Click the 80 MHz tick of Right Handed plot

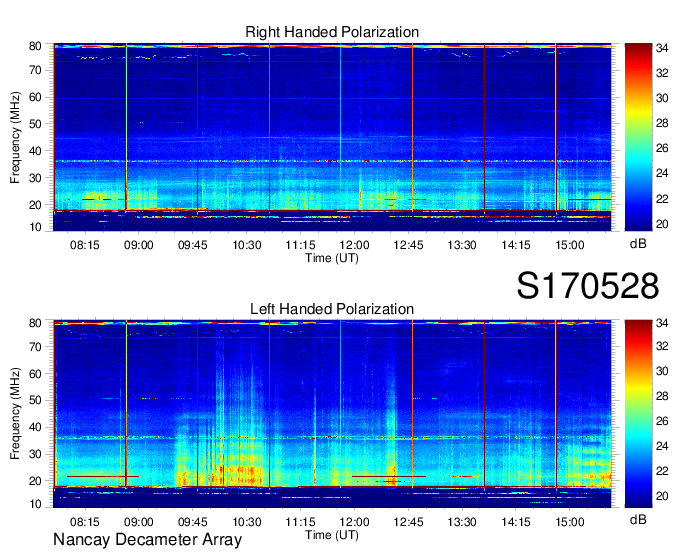click(x=35, y=46)
